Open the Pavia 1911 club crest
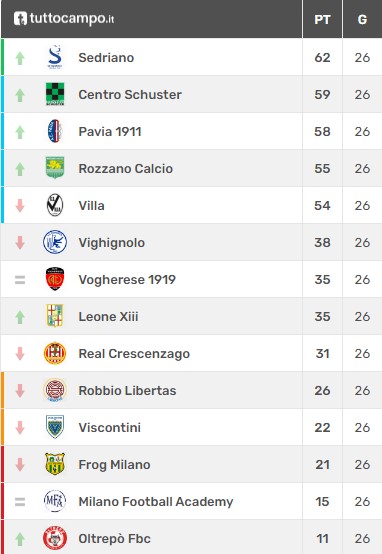The width and height of the screenshot is (382, 554). [x=55, y=131]
